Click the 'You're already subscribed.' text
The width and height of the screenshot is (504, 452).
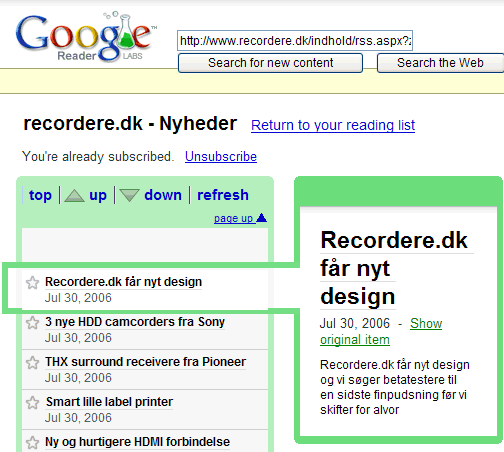click(98, 157)
